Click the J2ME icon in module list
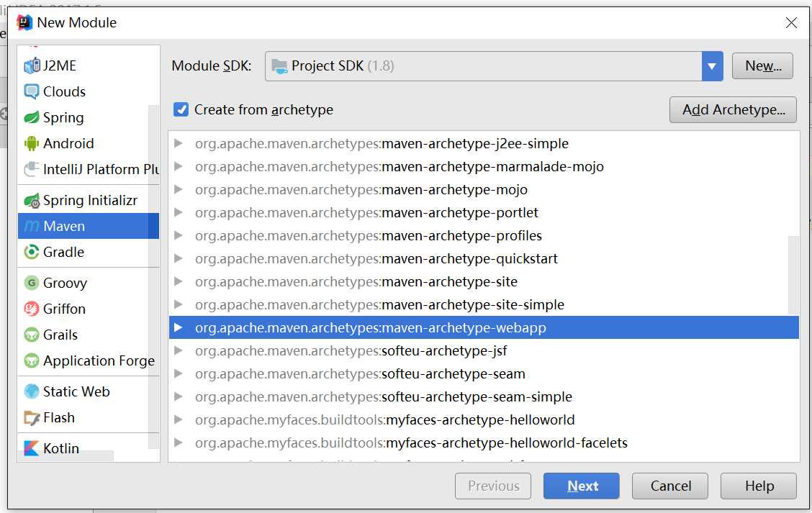Viewport: 812px width, 513px height. click(x=32, y=65)
